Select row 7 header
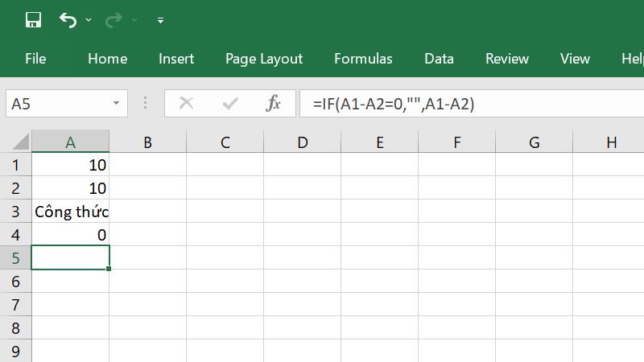This screenshot has width=644, height=362. (x=15, y=304)
